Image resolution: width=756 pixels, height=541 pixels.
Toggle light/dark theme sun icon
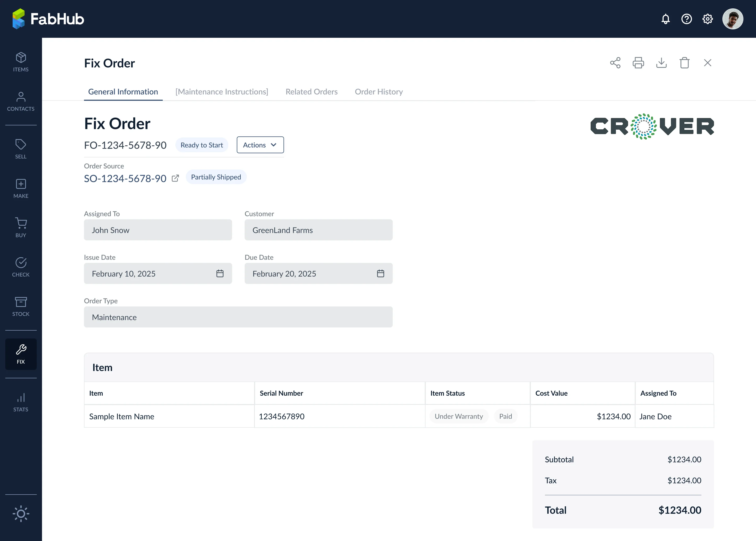click(21, 513)
